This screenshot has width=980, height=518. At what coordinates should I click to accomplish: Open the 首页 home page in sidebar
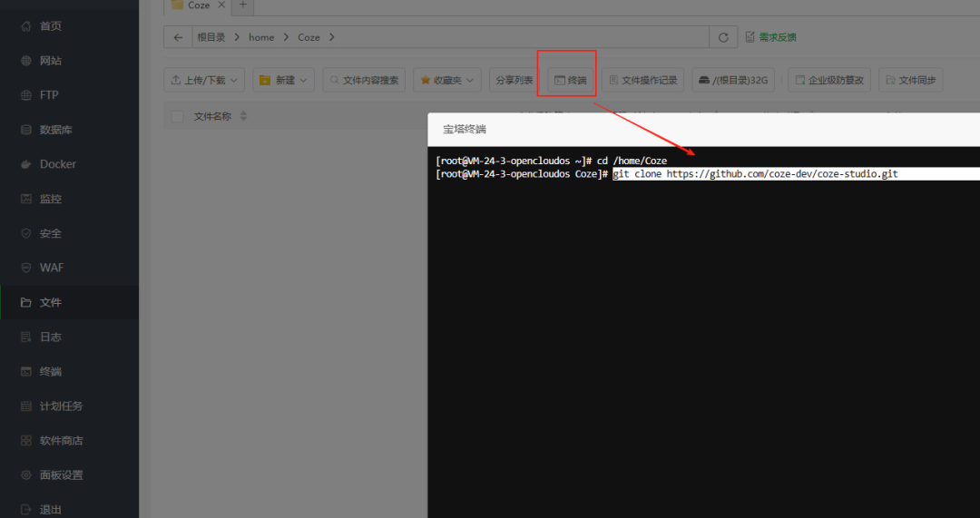tap(50, 26)
